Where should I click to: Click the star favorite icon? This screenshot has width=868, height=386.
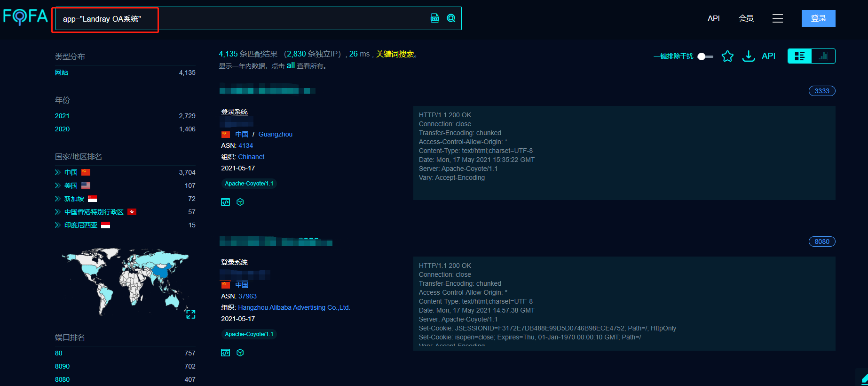[x=727, y=56]
